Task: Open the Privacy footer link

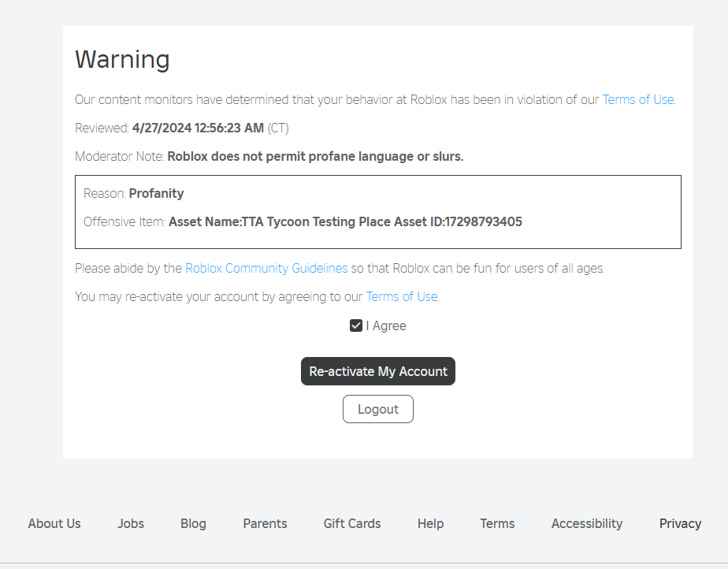Action: (679, 523)
